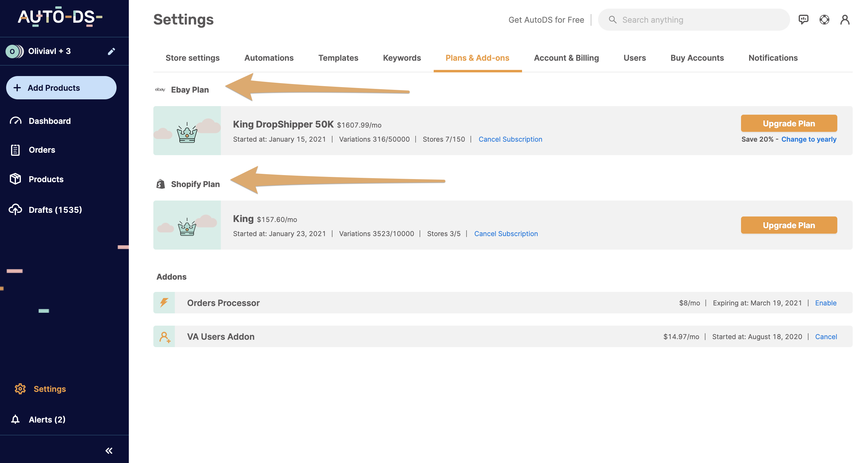Screen dimensions: 868x463
Task: Open Alerts (2) in sidebar
Action: click(47, 419)
